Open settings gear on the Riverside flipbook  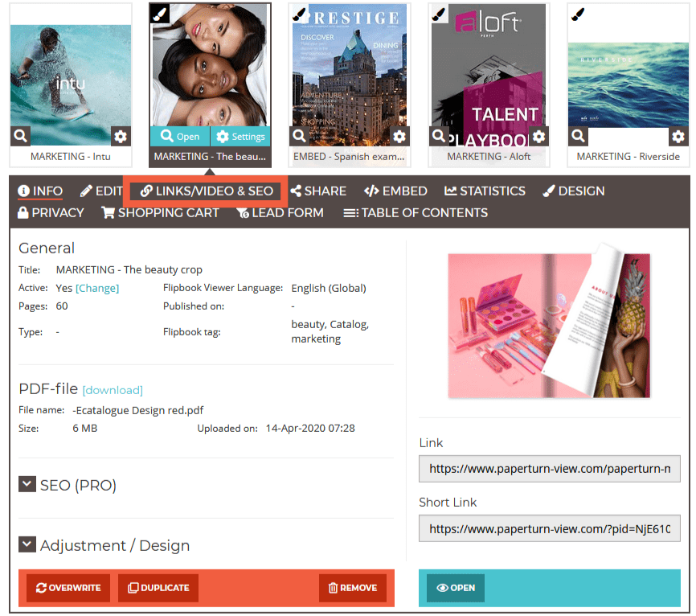coord(678,136)
